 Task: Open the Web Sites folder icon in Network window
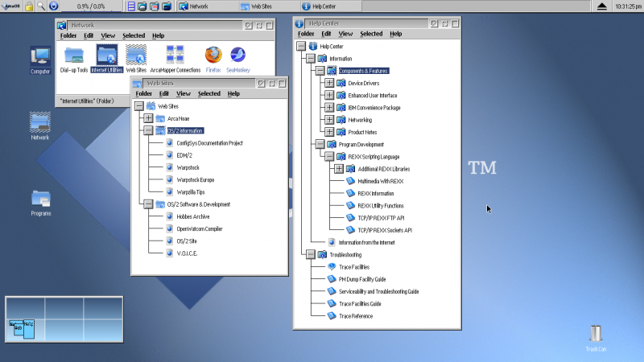tap(136, 60)
